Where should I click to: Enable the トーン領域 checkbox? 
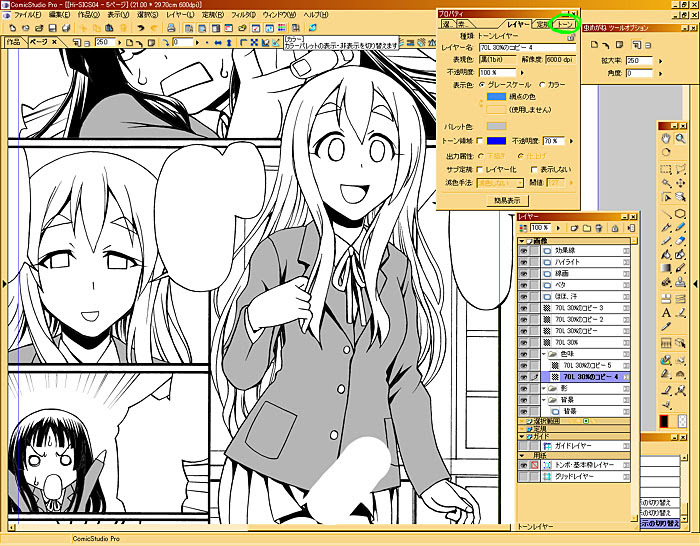tap(480, 141)
